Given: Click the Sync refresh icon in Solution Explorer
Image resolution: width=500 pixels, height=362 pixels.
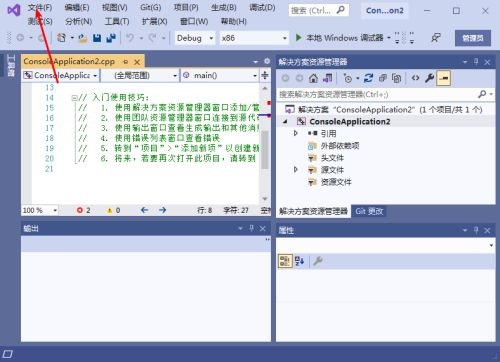Looking at the screenshot, I should pos(368,78).
